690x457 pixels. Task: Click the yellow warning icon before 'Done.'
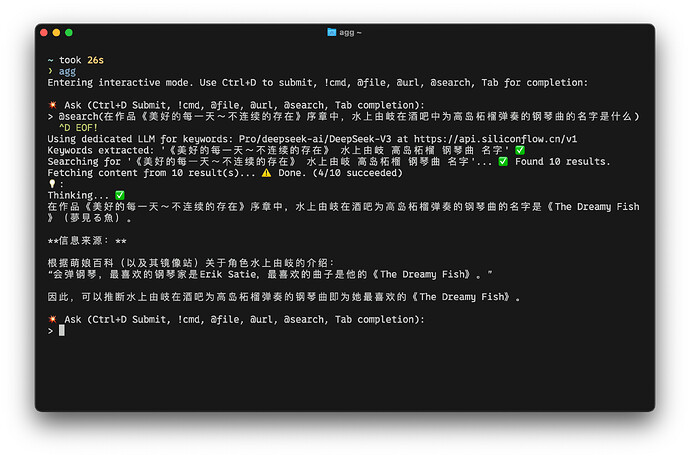point(266,173)
